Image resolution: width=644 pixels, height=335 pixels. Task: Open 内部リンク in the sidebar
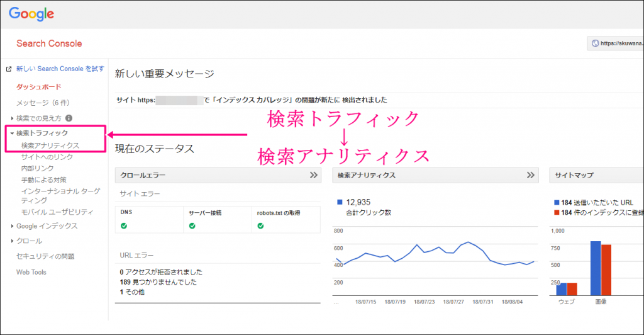(37, 169)
